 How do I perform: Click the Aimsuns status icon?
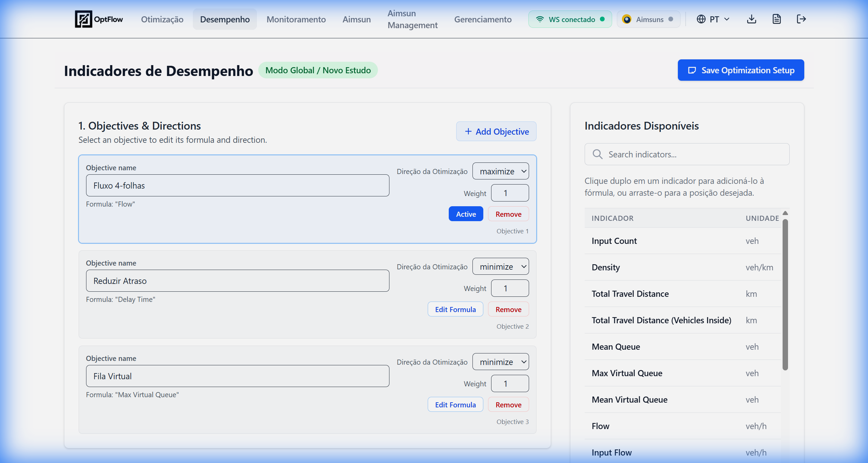point(627,19)
